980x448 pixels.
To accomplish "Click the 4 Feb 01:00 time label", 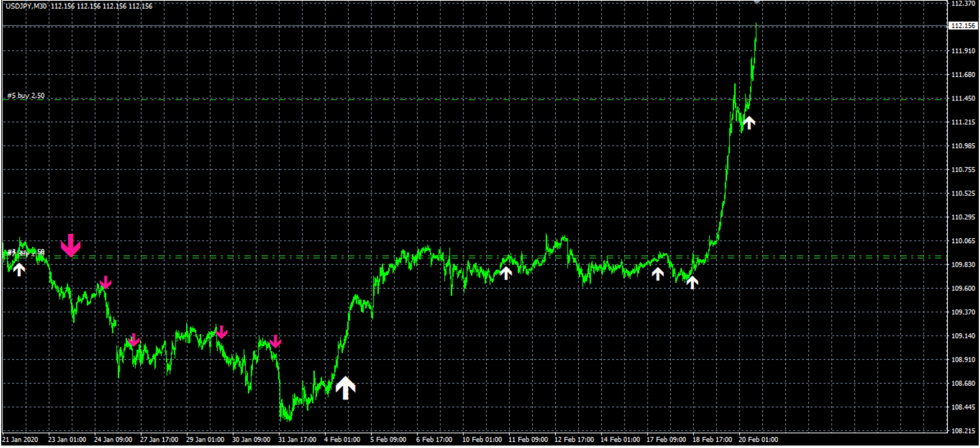I will point(342,439).
